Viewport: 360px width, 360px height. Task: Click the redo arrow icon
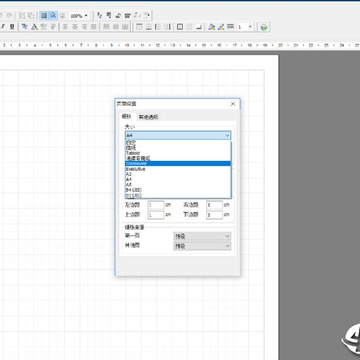click(10, 16)
